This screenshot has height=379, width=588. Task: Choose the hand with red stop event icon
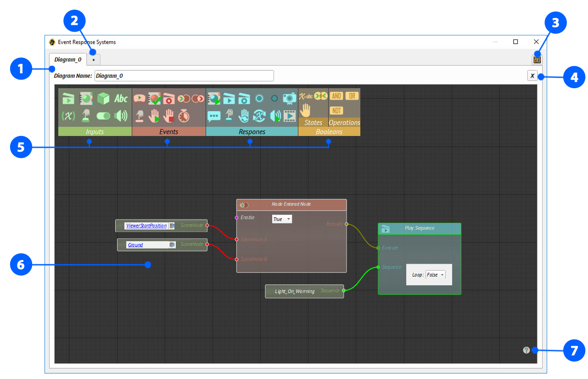coord(169,116)
